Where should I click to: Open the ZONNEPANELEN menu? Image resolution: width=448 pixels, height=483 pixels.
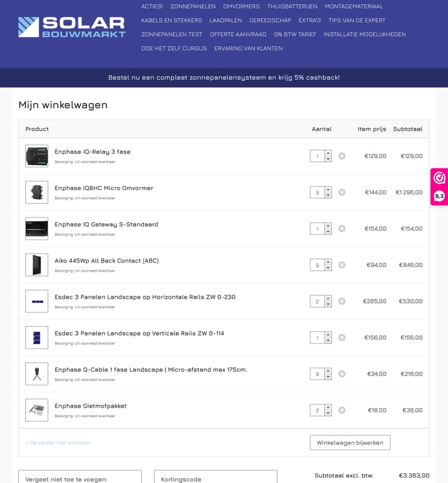click(193, 7)
